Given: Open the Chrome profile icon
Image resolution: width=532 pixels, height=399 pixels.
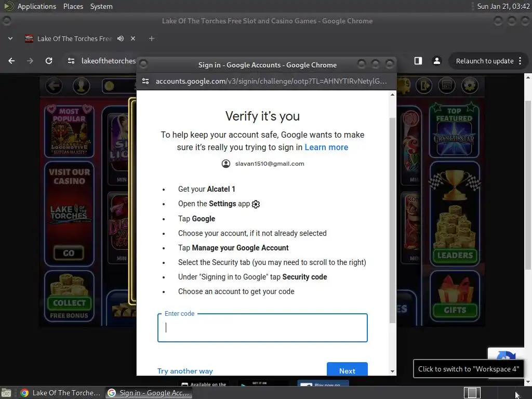Looking at the screenshot, I should (x=436, y=61).
